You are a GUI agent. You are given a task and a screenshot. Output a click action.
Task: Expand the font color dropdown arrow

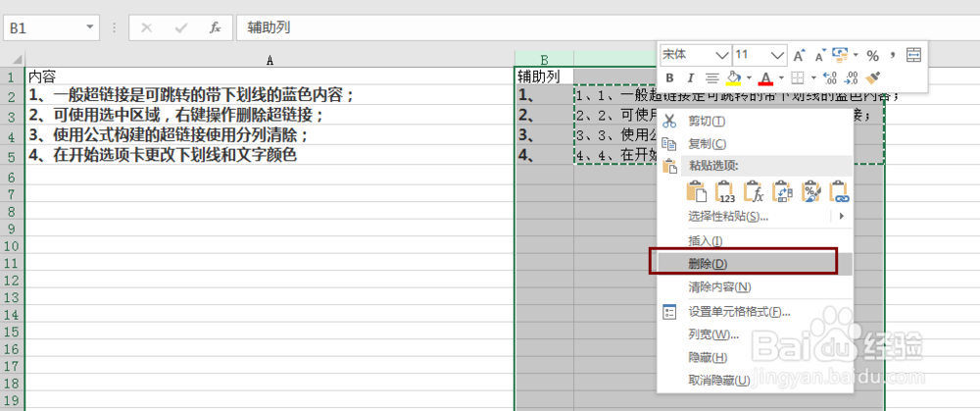pyautogui.click(x=782, y=78)
